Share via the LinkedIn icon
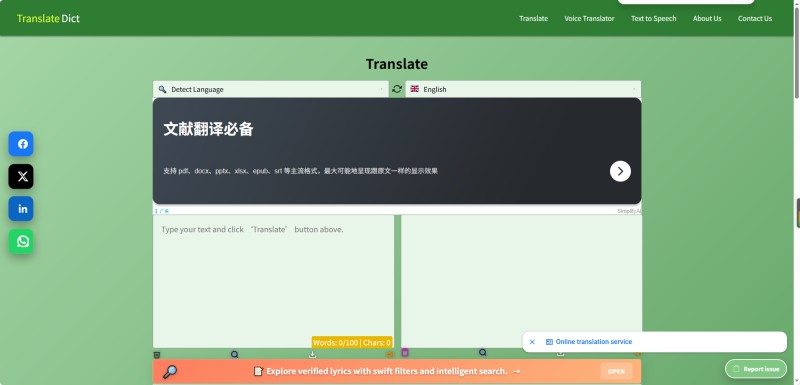 click(x=21, y=209)
